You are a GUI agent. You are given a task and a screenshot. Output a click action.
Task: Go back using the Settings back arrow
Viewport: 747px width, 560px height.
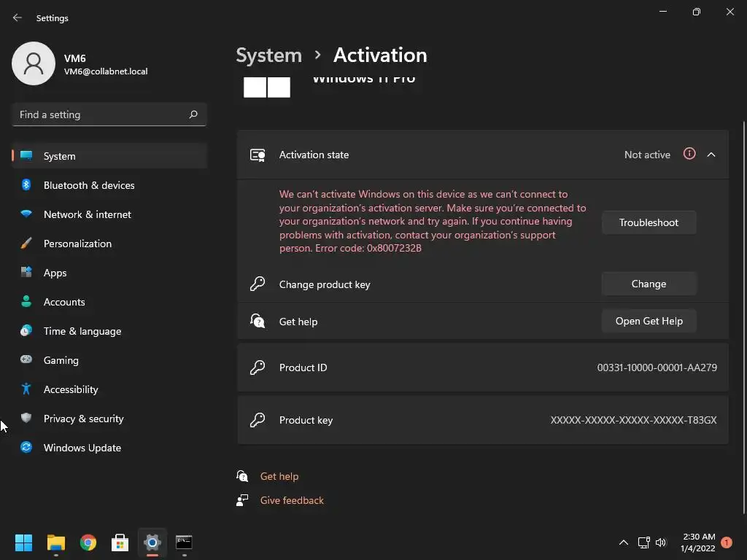[x=18, y=17]
